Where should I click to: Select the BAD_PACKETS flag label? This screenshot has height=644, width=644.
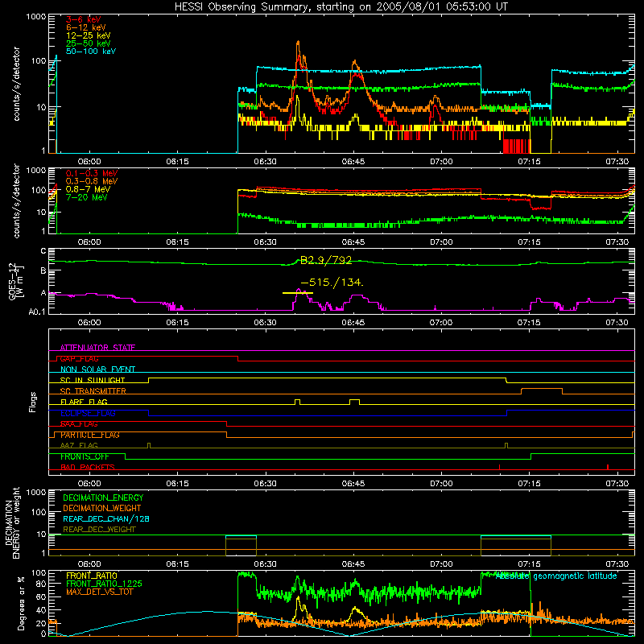click(x=88, y=467)
